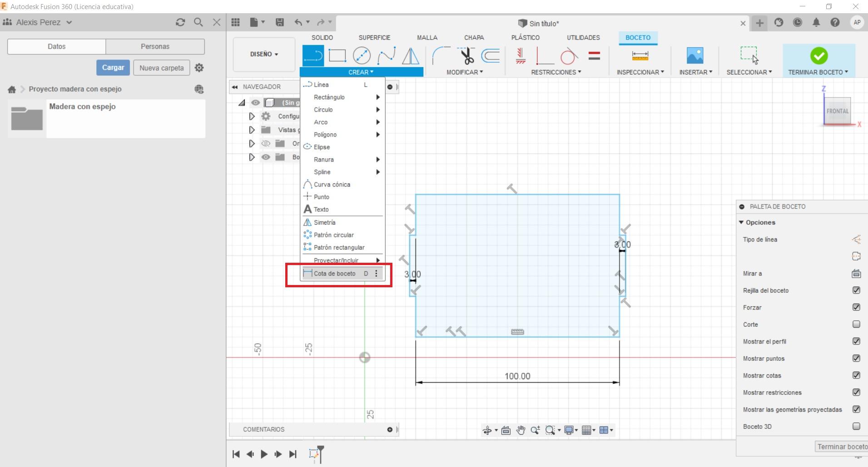Select the Rectangle tool in toolbar
Screen dimensions: 868x467
point(337,56)
